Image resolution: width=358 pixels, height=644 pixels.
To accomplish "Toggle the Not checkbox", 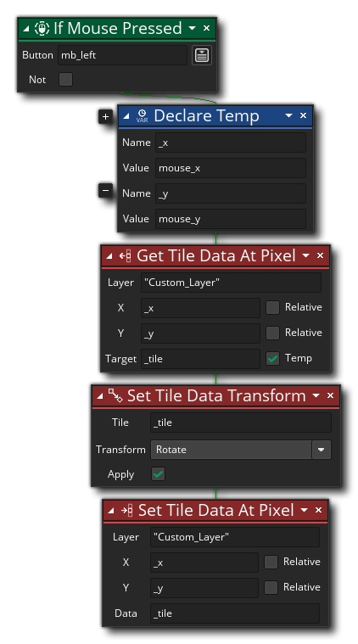I will point(65,79).
